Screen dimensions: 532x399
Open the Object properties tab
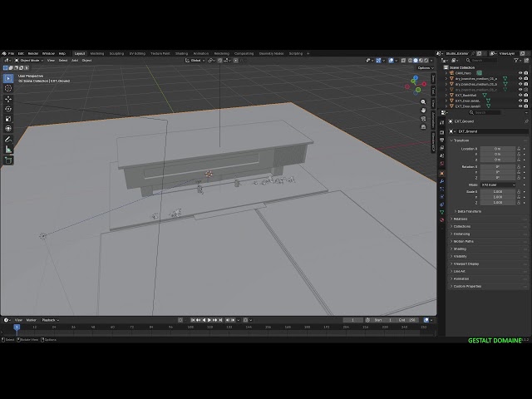click(x=441, y=174)
